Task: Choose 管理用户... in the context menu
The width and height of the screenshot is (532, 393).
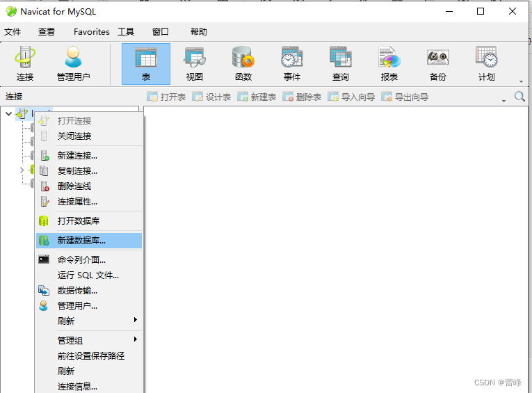Action: (89, 306)
